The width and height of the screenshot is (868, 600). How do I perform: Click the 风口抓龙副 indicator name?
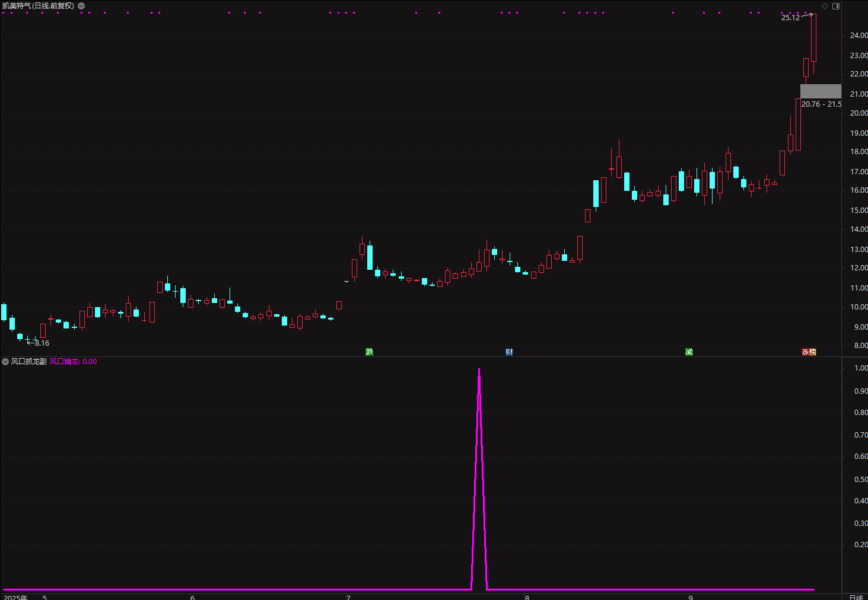(x=28, y=362)
